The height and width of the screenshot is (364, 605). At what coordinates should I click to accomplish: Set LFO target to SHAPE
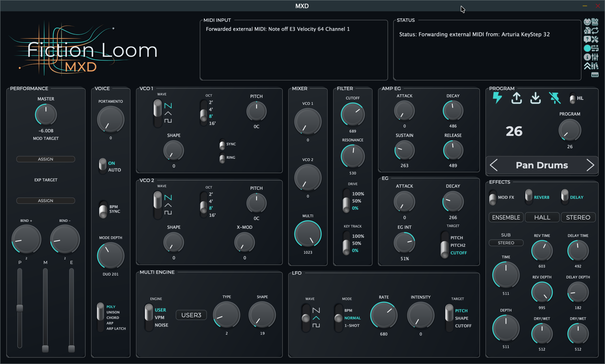coord(462,318)
